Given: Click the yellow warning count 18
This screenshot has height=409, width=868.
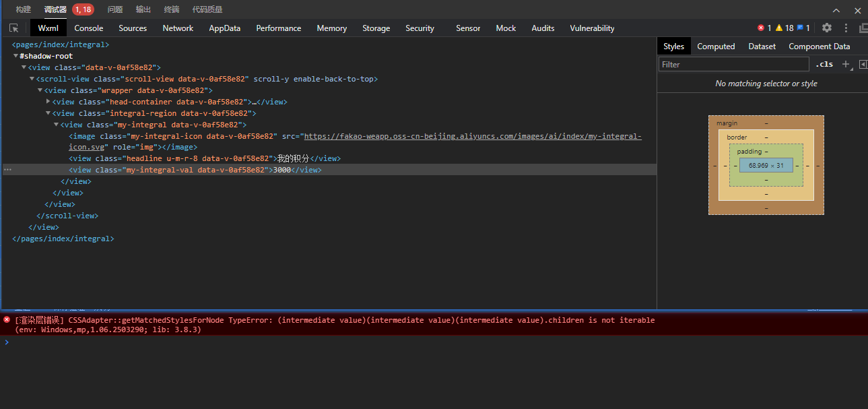Looking at the screenshot, I should (x=784, y=28).
